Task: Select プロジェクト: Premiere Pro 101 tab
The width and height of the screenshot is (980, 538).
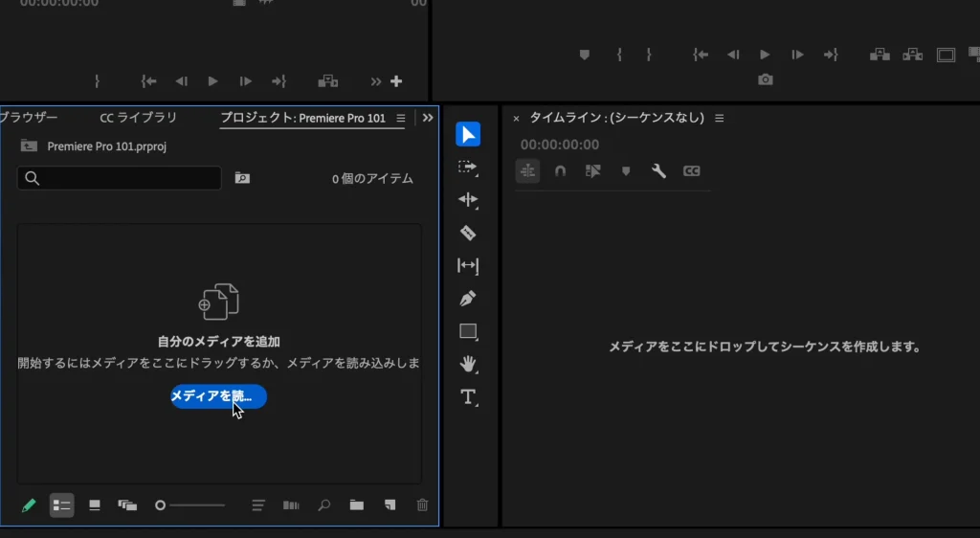Action: 303,118
